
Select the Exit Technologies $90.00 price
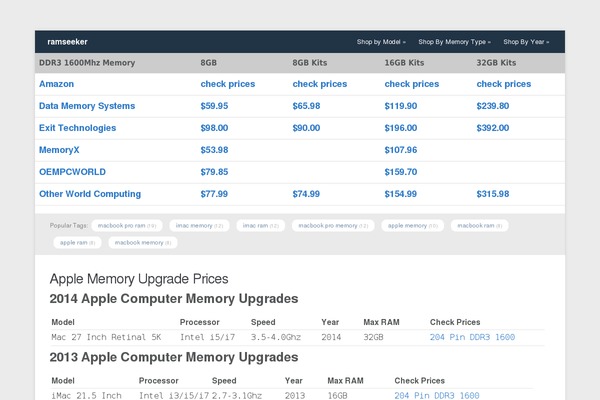tap(306, 128)
